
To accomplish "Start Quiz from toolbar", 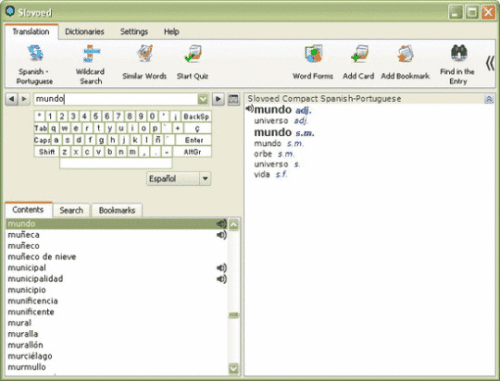I will click(193, 53).
